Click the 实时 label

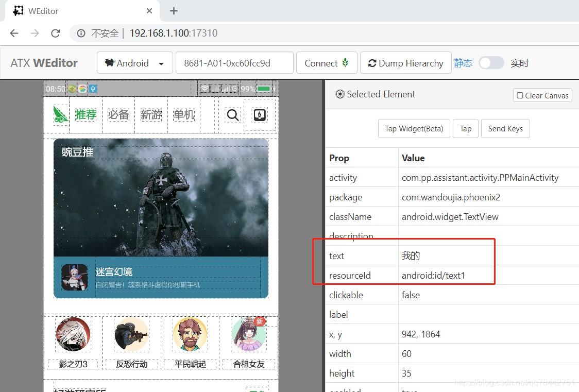pos(520,63)
